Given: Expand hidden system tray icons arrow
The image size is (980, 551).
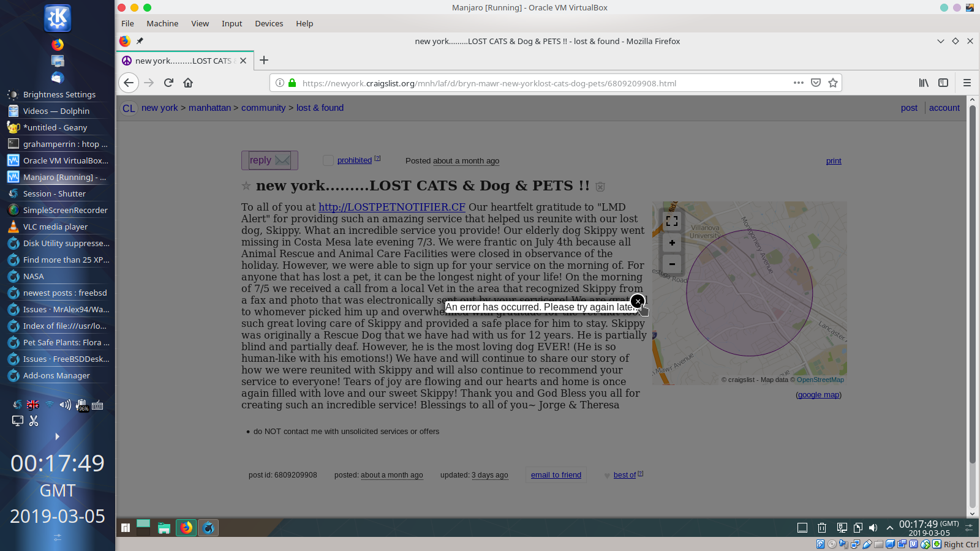Looking at the screenshot, I should click(x=58, y=437).
